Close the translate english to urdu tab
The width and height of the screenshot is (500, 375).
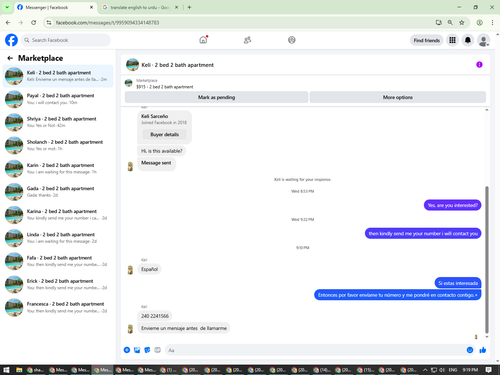click(177, 7)
